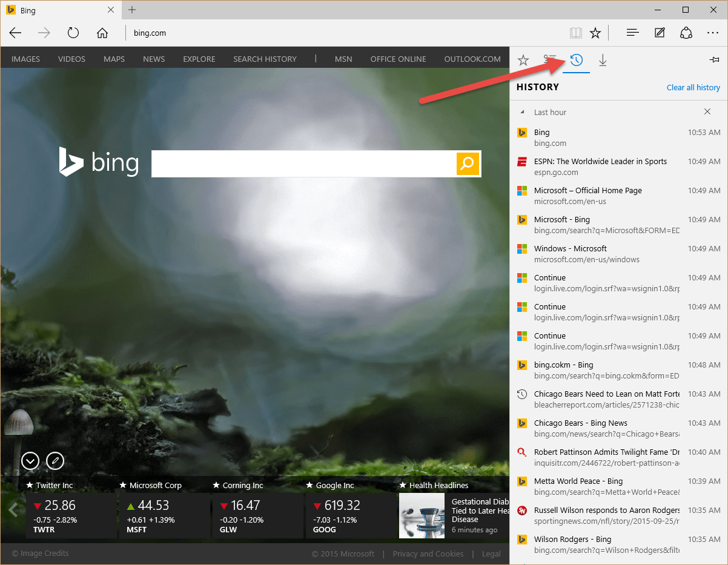Open ESPN: The Worldwide Leader in Sports entry
Viewport: 728px width, 565px height.
click(618, 167)
